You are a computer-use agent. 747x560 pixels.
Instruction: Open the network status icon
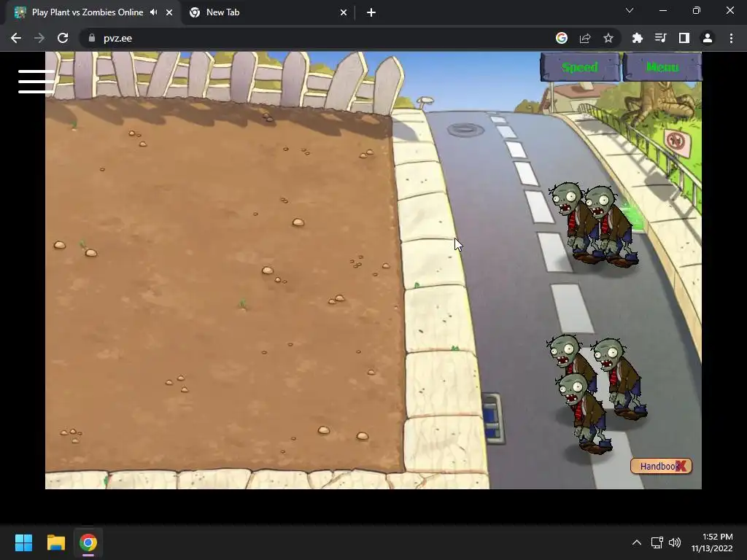pos(657,542)
